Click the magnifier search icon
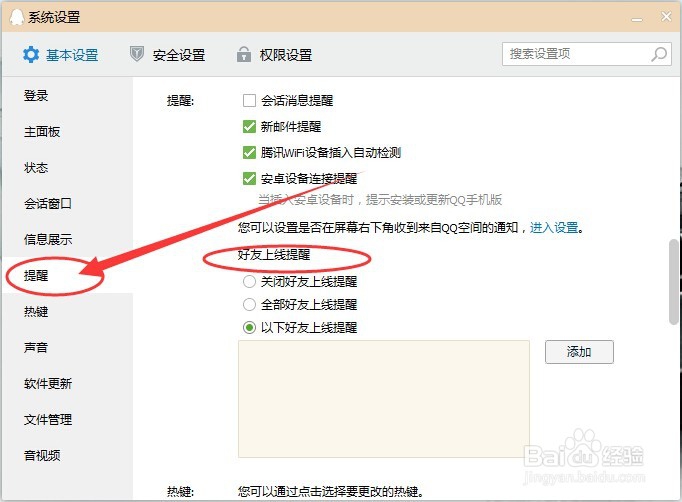Viewport: 682px width, 502px height. (x=659, y=54)
